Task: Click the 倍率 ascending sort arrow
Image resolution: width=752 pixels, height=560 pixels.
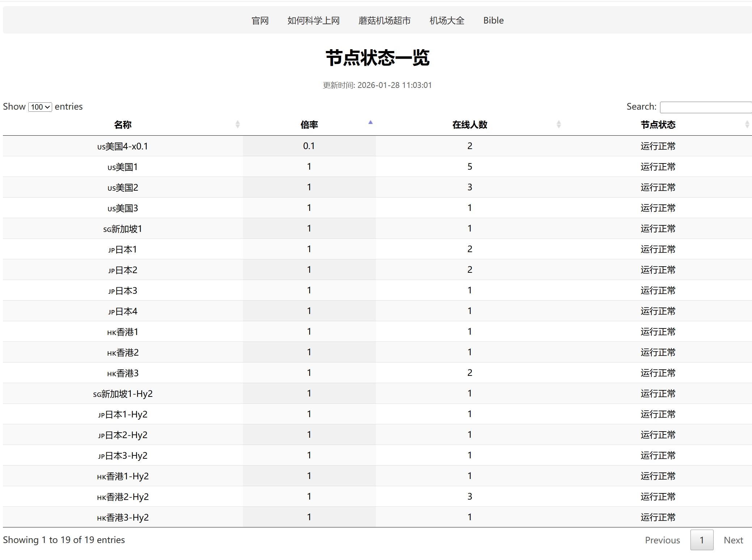Action: coord(370,123)
